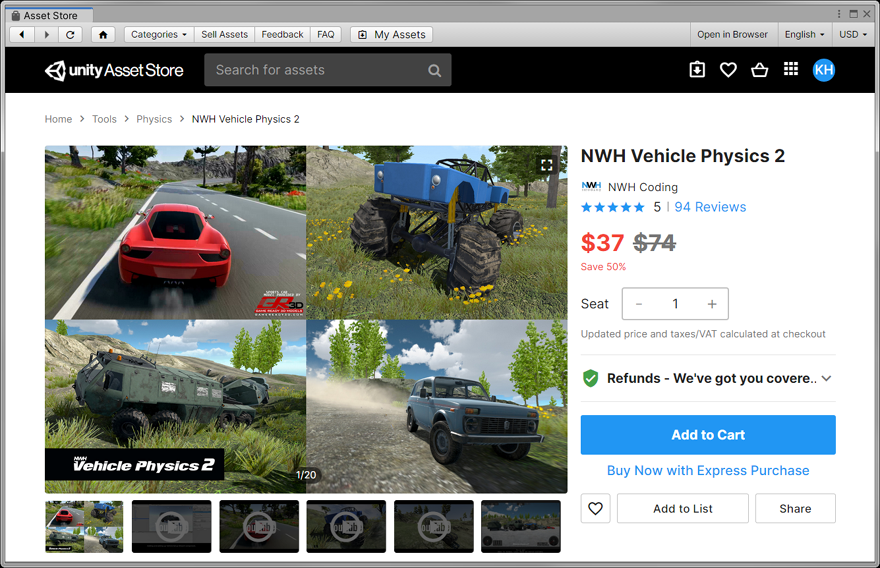
Task: Click the green refund shield icon
Action: coord(590,378)
